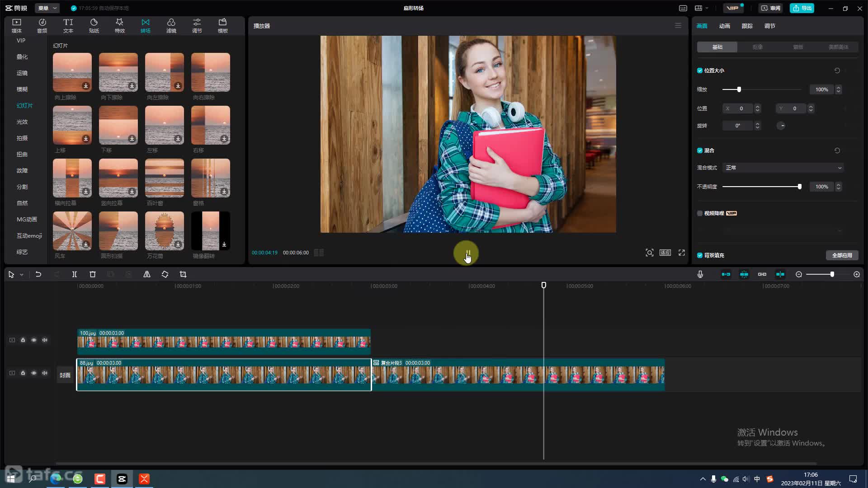Image resolution: width=868 pixels, height=488 pixels.
Task: Switch to the 跟踪 tab
Action: point(747,26)
